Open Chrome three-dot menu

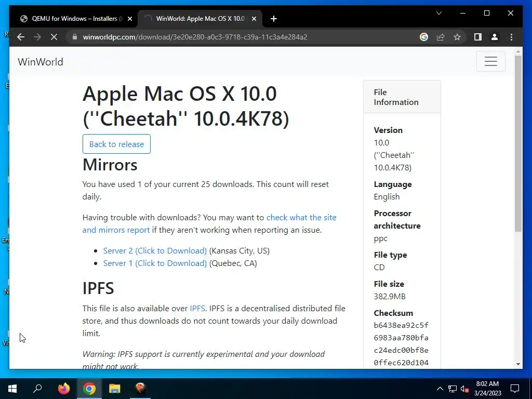511,37
